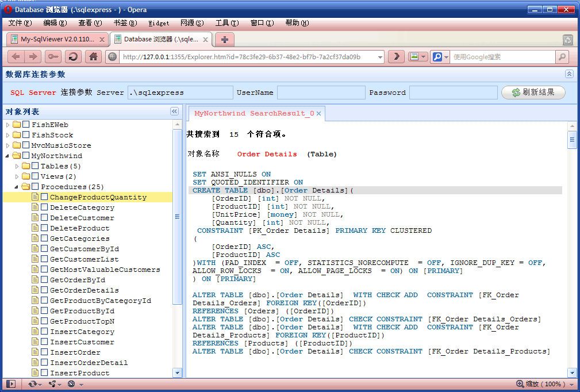
Task: Expand the FishEWeb tree node
Action: [8, 125]
